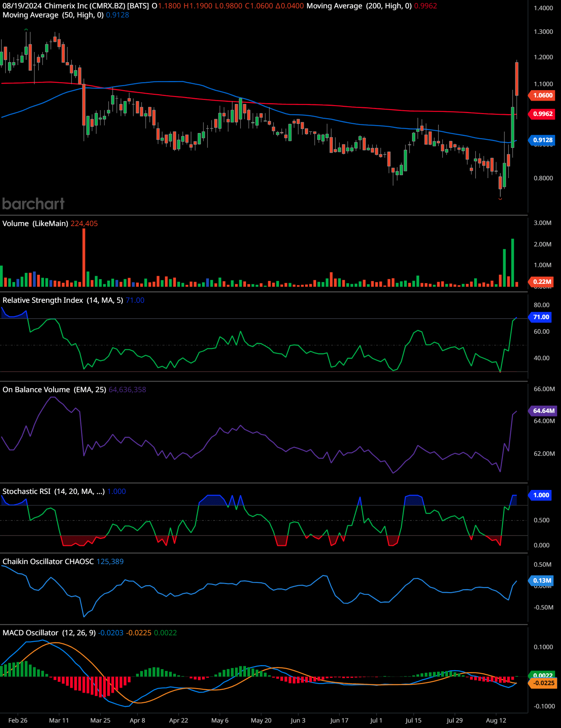Click the 40.00 RSI axis label
The height and width of the screenshot is (728, 561).
click(541, 358)
